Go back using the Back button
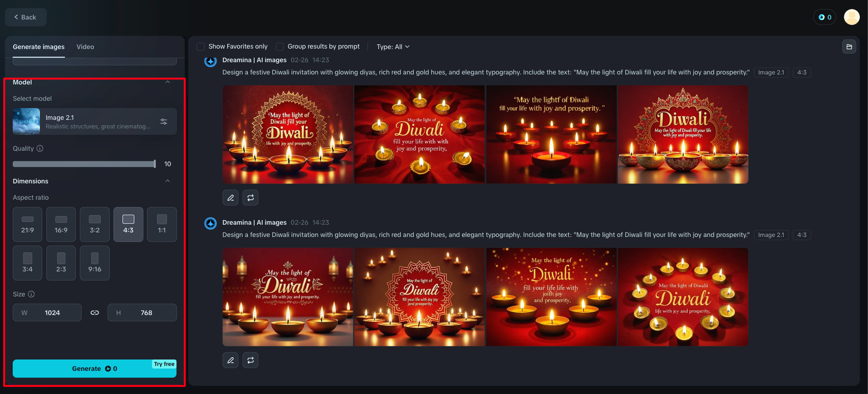The image size is (868, 394). pos(25,17)
